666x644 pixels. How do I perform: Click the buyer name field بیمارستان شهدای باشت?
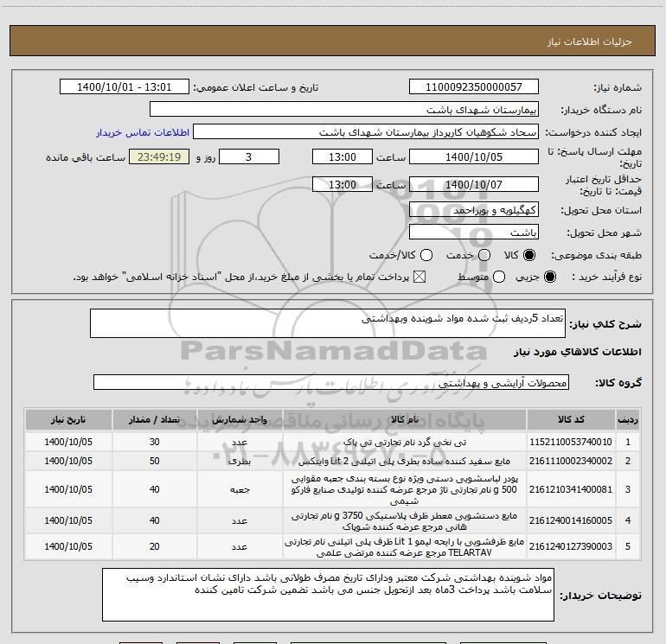pos(344,110)
